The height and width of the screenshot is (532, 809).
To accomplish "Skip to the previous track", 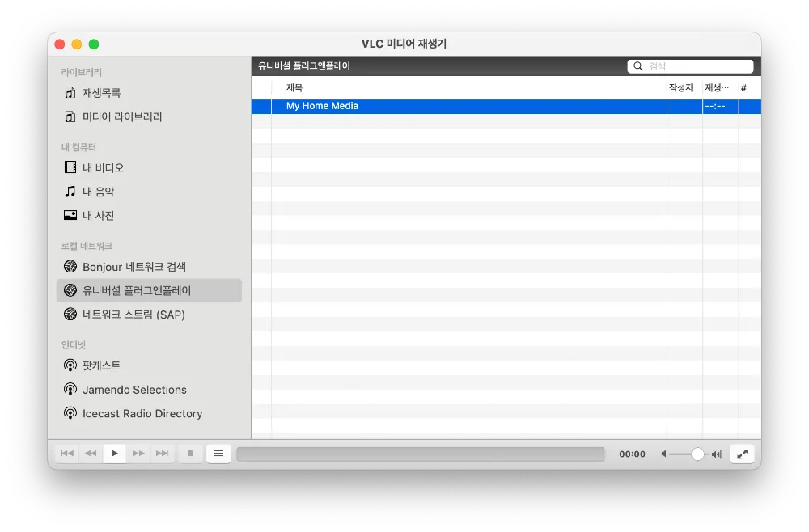I will point(67,454).
